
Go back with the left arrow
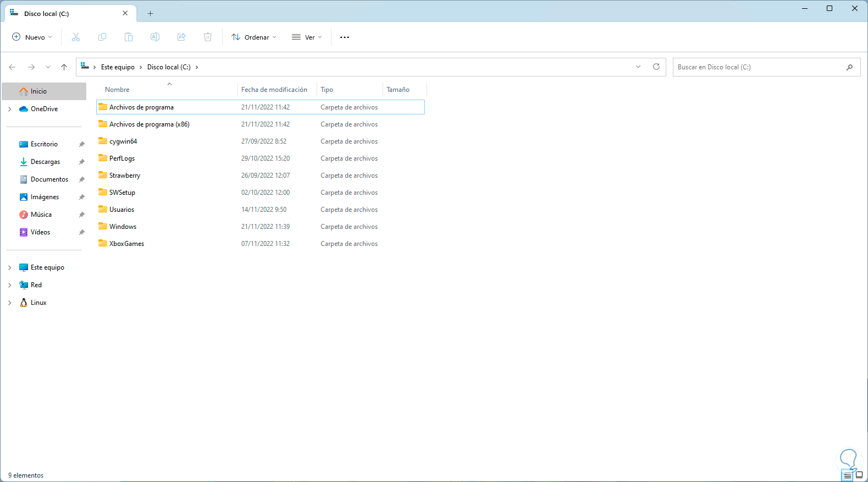(12, 67)
